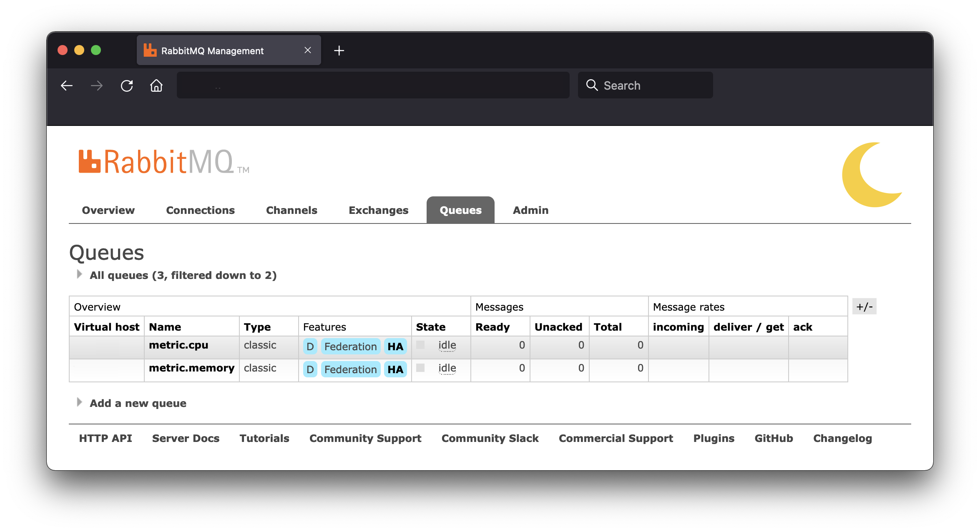Viewport: 980px width, 532px height.
Task: Go to the browser home icon
Action: [x=156, y=85]
